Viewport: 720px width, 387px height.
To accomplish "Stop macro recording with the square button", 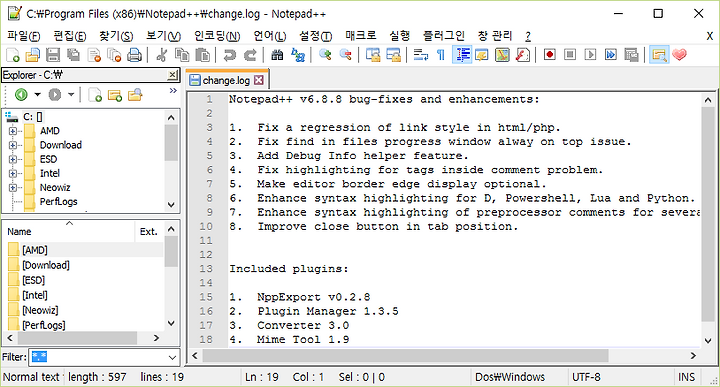I will (570, 55).
